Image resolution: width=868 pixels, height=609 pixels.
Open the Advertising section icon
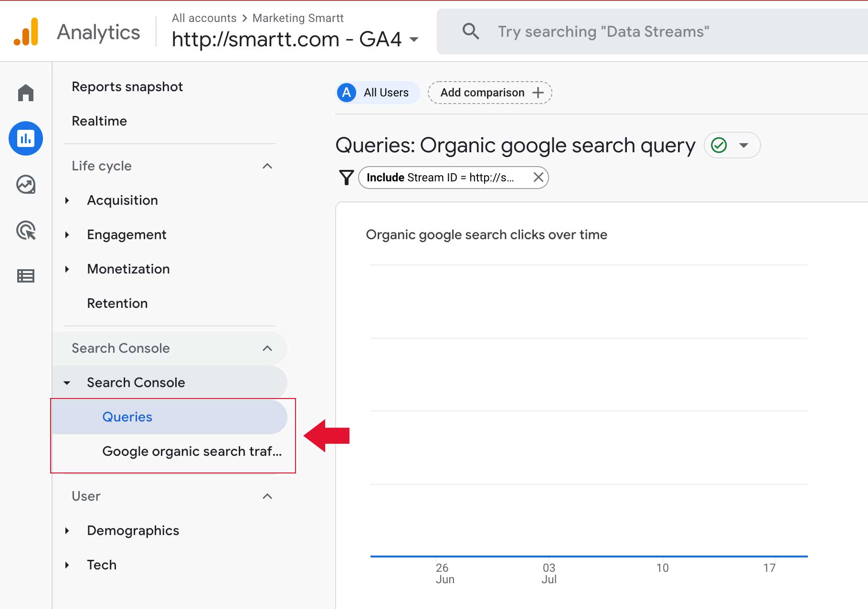tap(26, 231)
